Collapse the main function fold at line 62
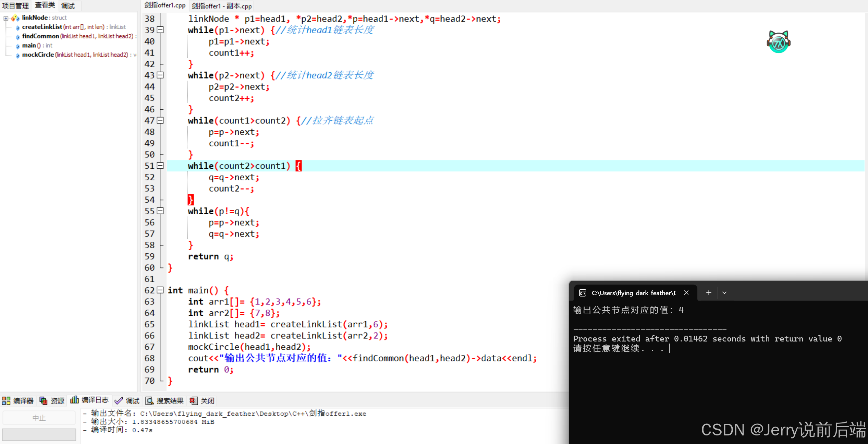This screenshot has height=444, width=868. coord(160,290)
